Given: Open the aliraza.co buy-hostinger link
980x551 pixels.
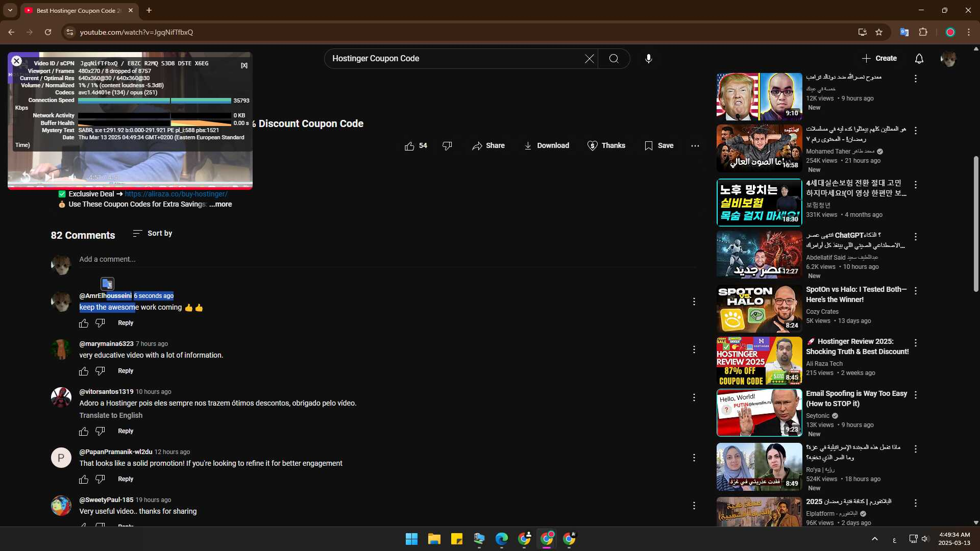Looking at the screenshot, I should click(176, 194).
